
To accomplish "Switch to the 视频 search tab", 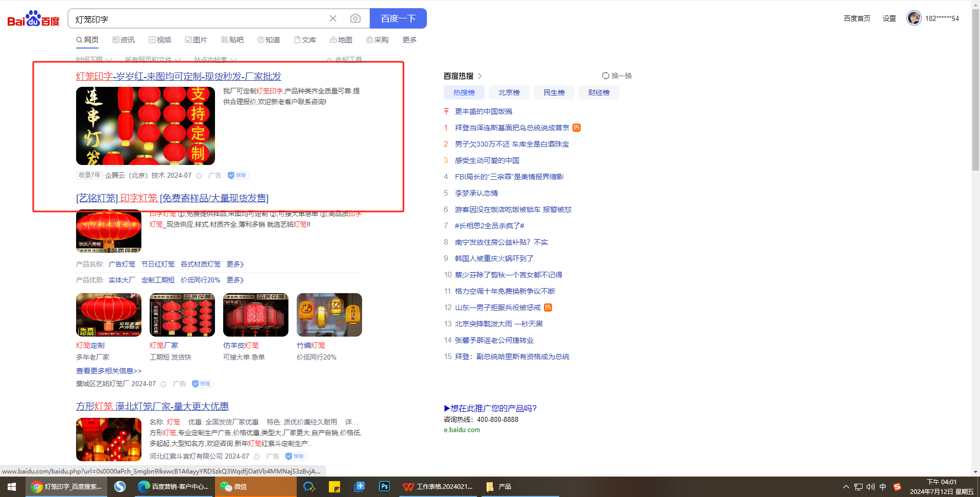I will point(160,40).
